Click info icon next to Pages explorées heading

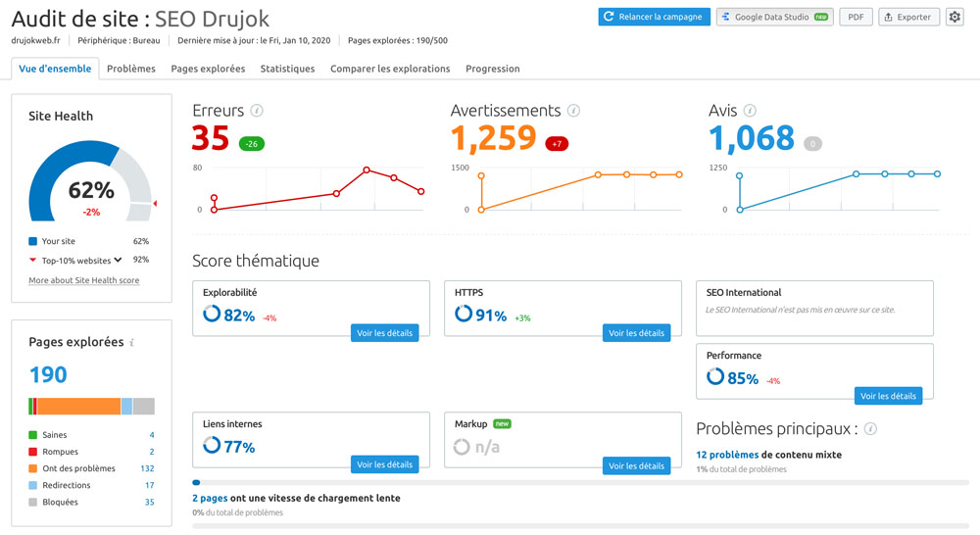coord(132,343)
